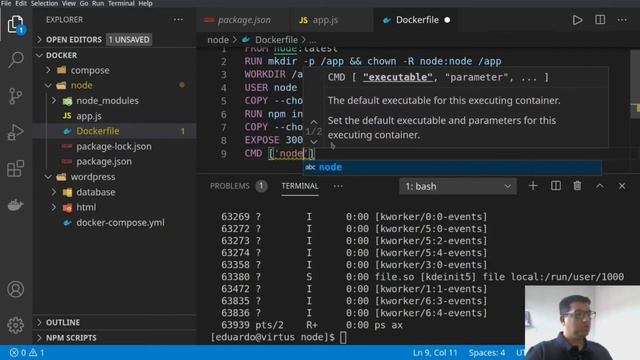The image size is (640, 360).
Task: Click the unsaved dot on Dockerfile tab
Action: 447,20
